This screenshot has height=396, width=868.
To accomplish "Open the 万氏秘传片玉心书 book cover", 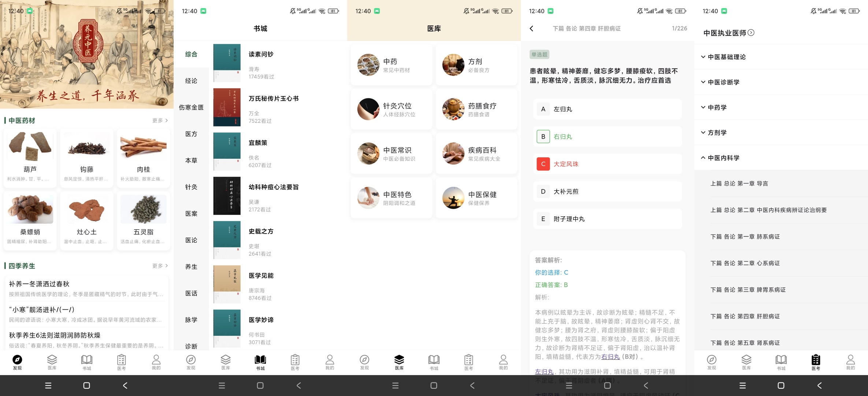I will click(x=227, y=107).
